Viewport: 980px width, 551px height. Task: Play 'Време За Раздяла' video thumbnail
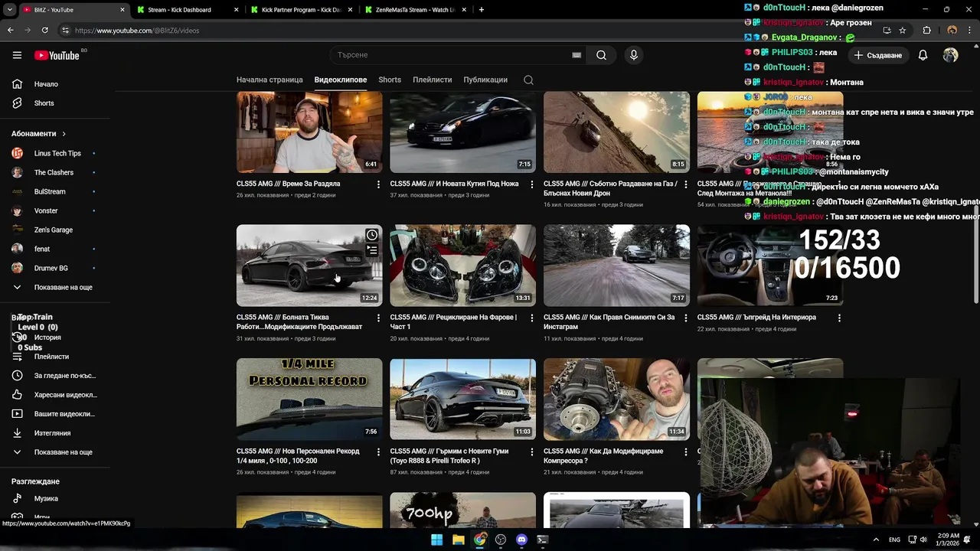click(309, 132)
